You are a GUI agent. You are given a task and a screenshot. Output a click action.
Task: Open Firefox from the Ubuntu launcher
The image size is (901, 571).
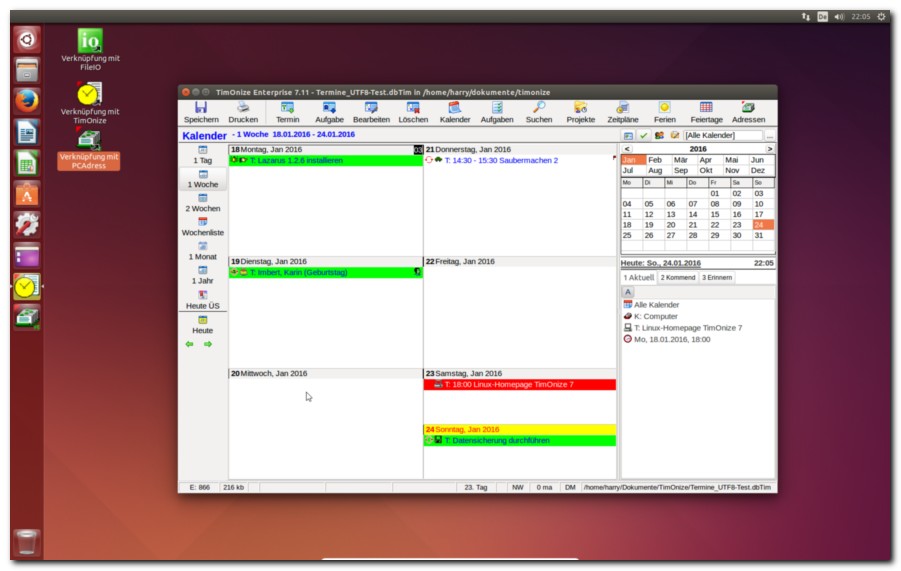[26, 101]
